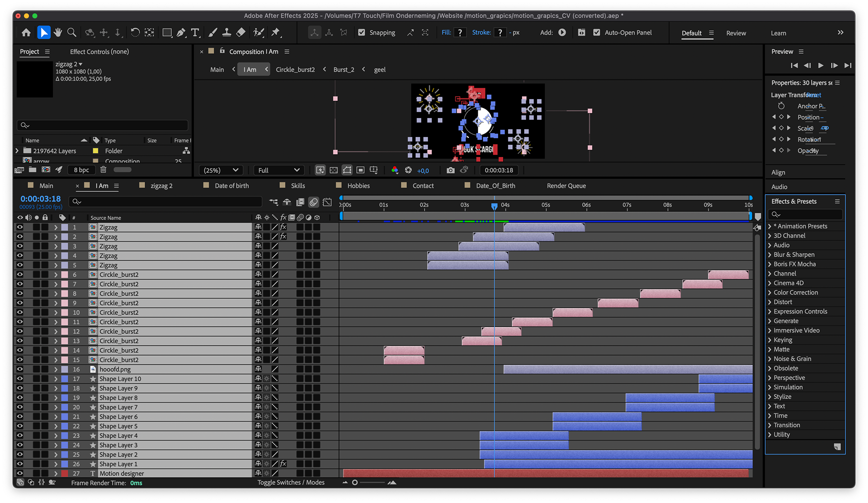Open the Render Queue tab

566,186
